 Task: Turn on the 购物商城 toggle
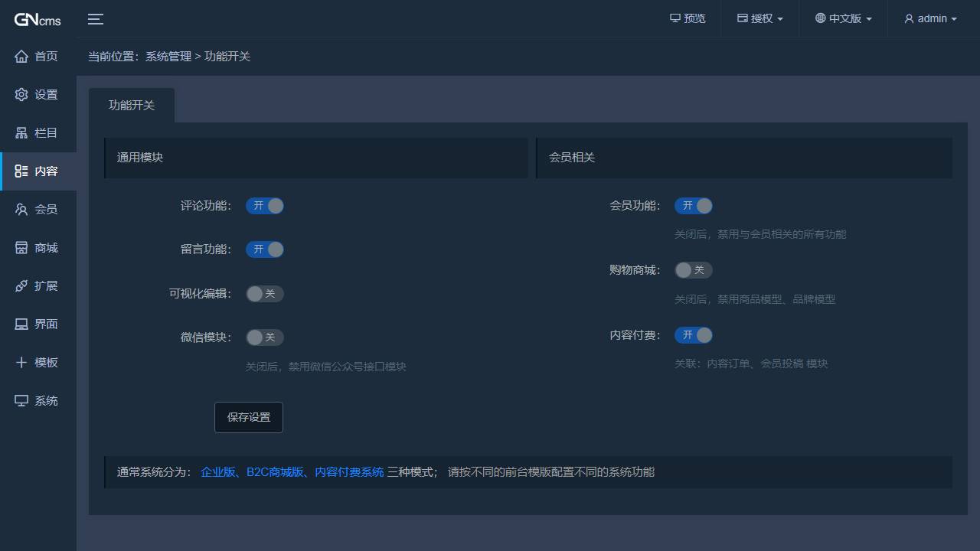tap(694, 269)
